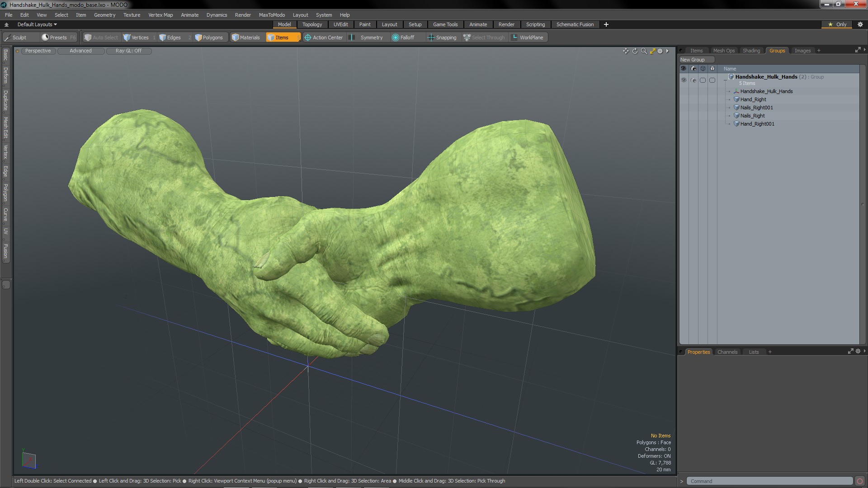This screenshot has width=868, height=488.
Task: Open the Vertex Map menu
Action: 160,15
